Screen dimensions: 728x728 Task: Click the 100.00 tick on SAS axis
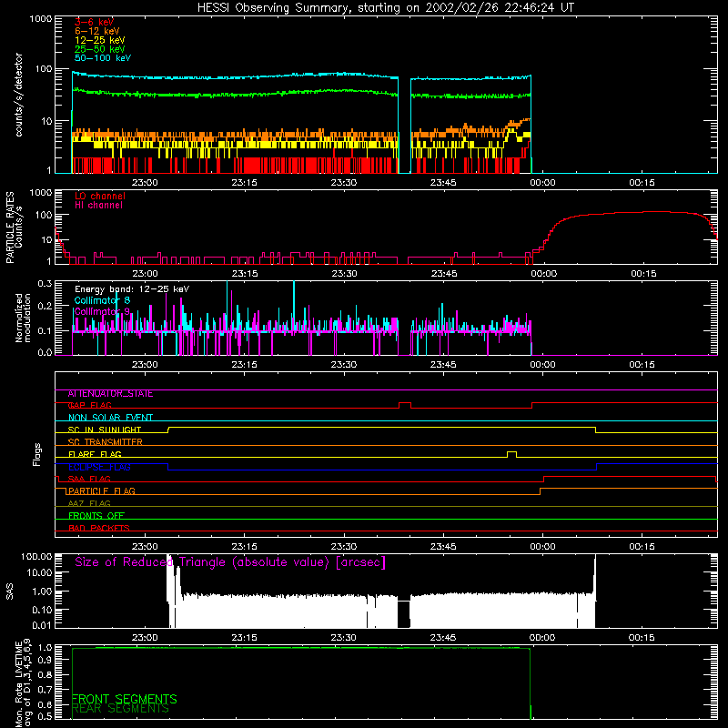36,557
